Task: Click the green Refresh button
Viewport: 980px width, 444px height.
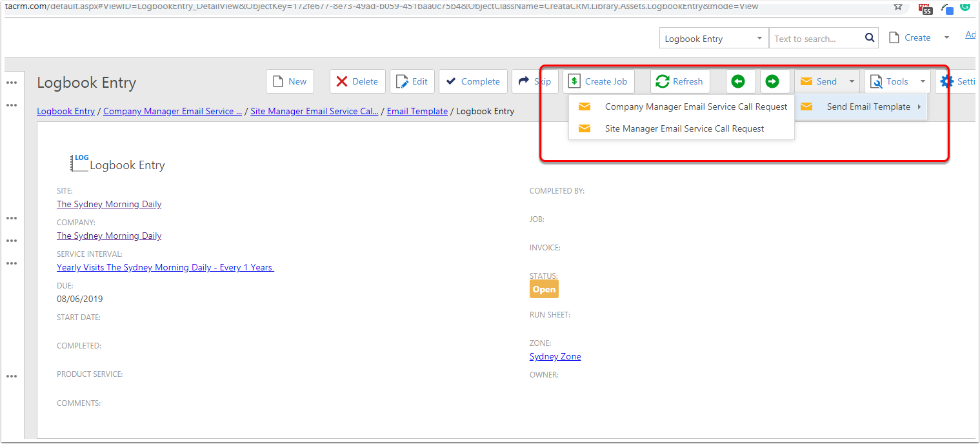Action: point(679,81)
